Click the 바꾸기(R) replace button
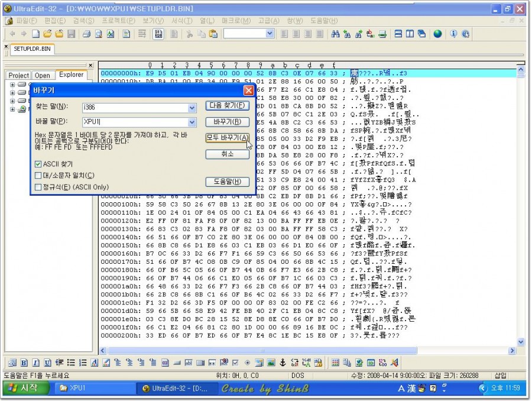532x401 pixels. (228, 122)
